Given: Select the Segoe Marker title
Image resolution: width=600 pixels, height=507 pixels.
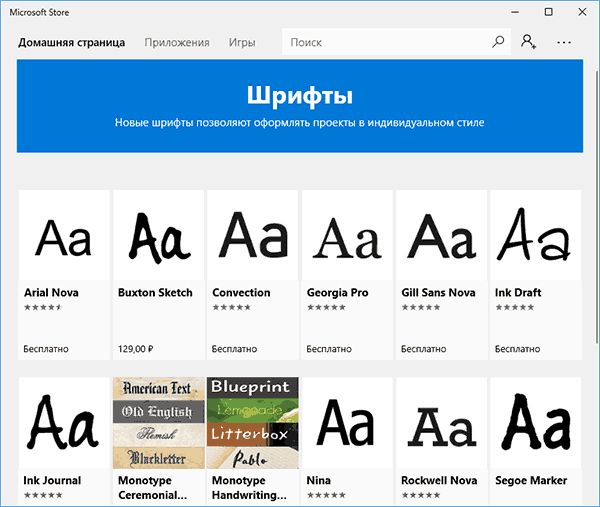Looking at the screenshot, I should (531, 481).
